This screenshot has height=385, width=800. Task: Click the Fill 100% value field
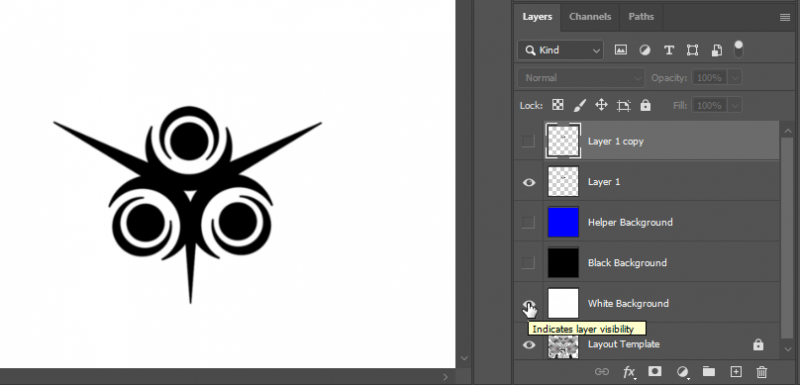coord(710,106)
